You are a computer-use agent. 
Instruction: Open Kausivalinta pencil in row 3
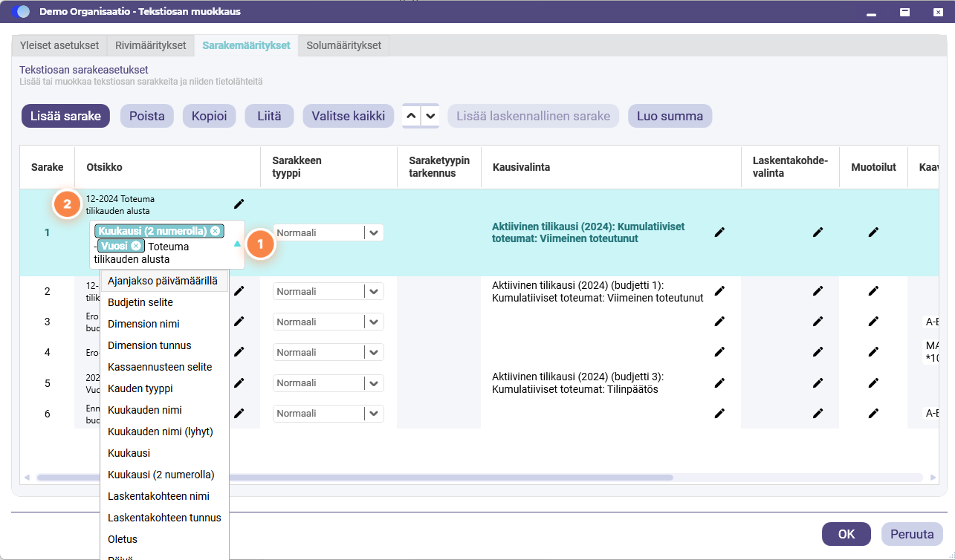click(719, 322)
